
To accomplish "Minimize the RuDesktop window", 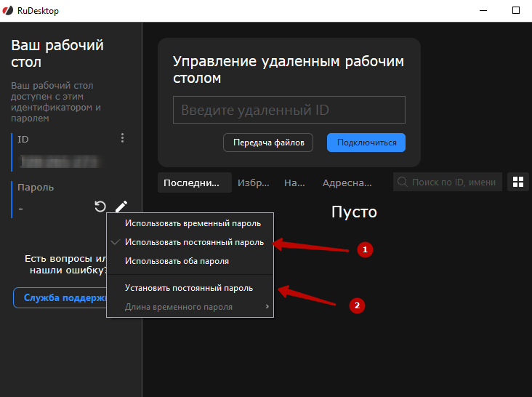I will point(483,10).
